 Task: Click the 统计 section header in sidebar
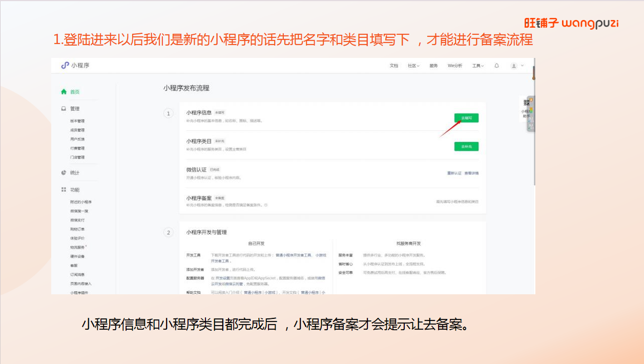coord(75,173)
